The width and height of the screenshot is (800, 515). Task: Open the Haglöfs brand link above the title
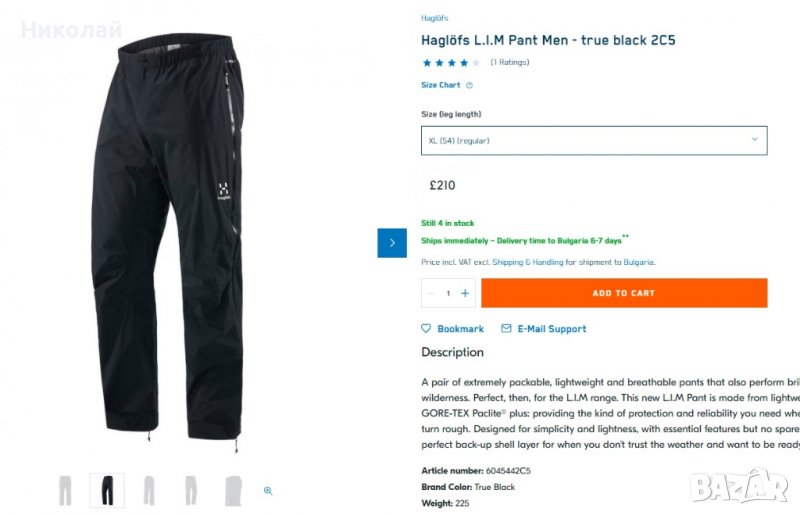(435, 18)
